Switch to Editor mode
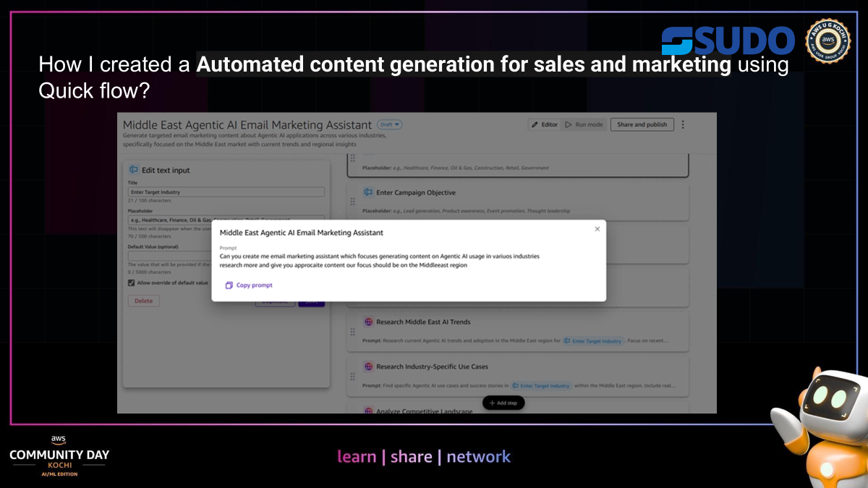Viewport: 868px width, 488px height. click(x=544, y=124)
